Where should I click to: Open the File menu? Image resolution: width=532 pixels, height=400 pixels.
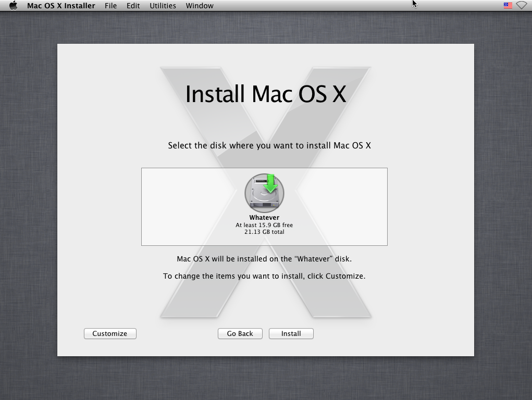110,6
